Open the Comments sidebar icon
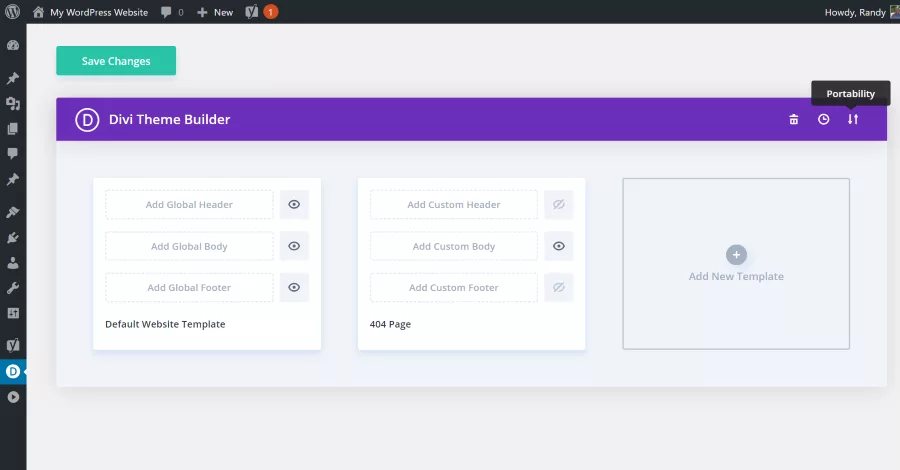 tap(13, 153)
